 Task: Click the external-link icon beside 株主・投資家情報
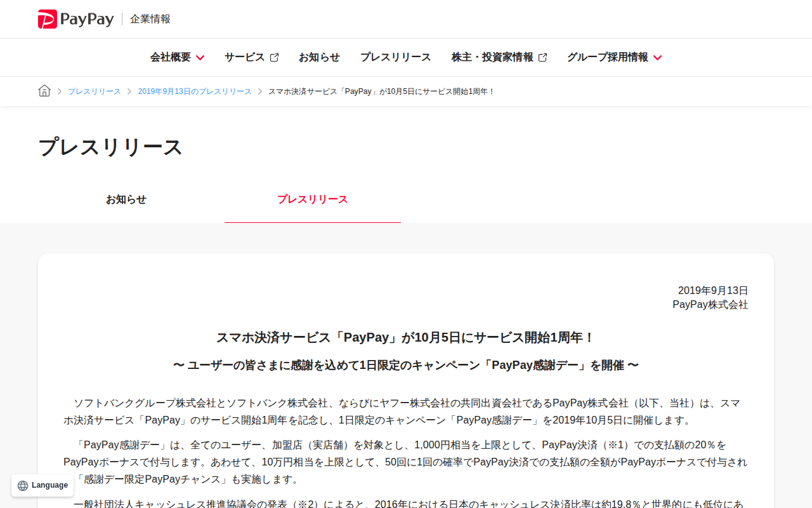click(x=542, y=57)
